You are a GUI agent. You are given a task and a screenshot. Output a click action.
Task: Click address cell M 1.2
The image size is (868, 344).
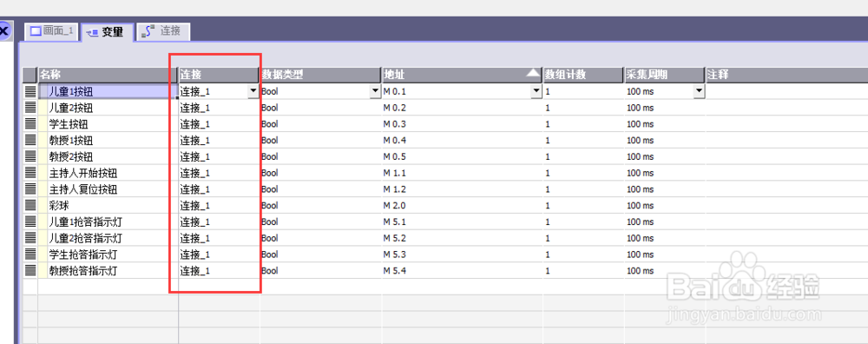(463, 189)
